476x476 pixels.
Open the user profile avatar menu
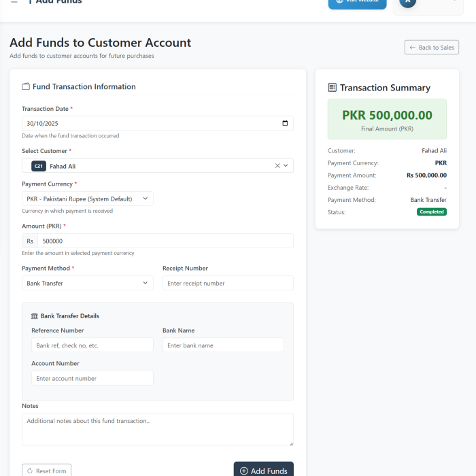[408, 3]
